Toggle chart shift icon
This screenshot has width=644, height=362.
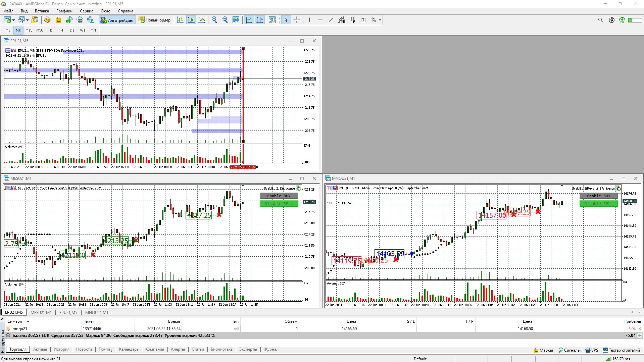click(260, 20)
